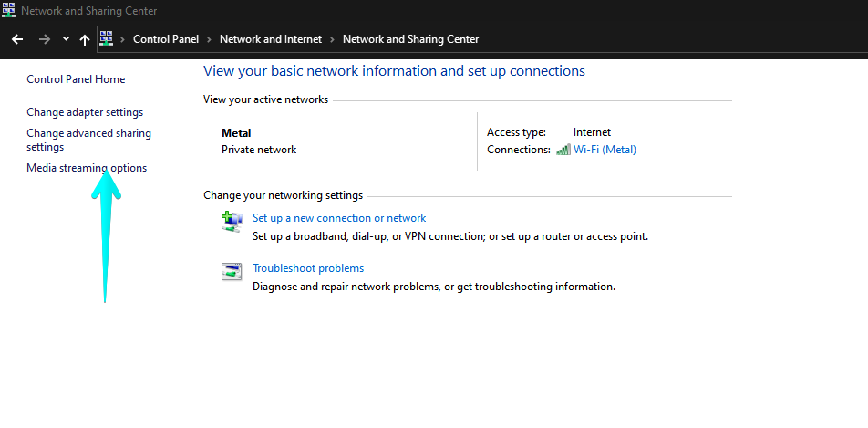Click the network icon in address bar
The height and width of the screenshot is (428, 868).
[107, 38]
